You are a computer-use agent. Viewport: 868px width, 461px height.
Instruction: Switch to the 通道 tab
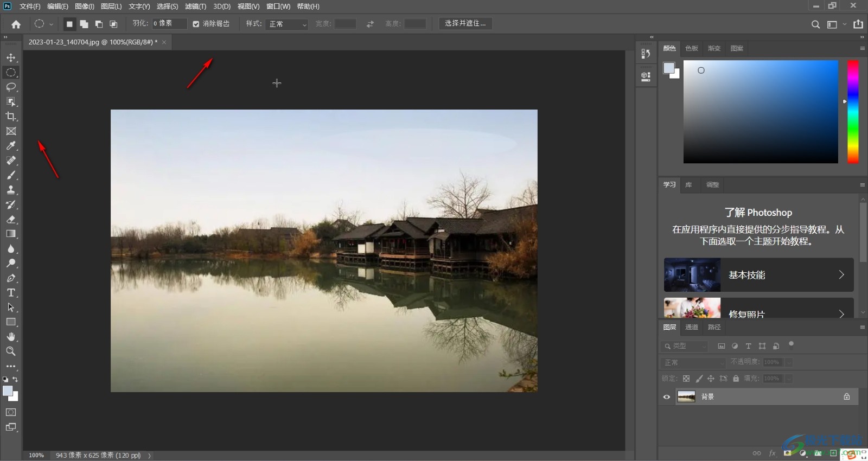(692, 327)
